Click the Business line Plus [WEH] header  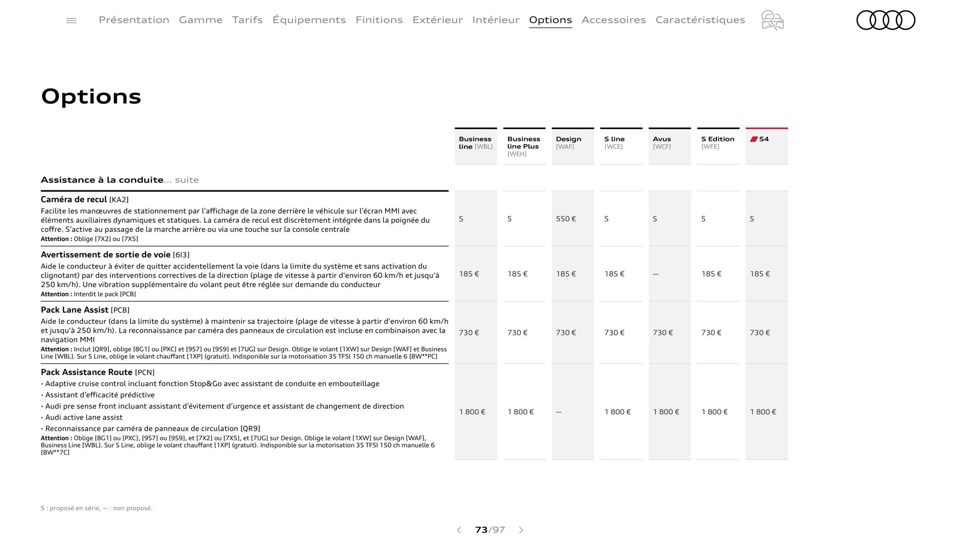pyautogui.click(x=524, y=146)
